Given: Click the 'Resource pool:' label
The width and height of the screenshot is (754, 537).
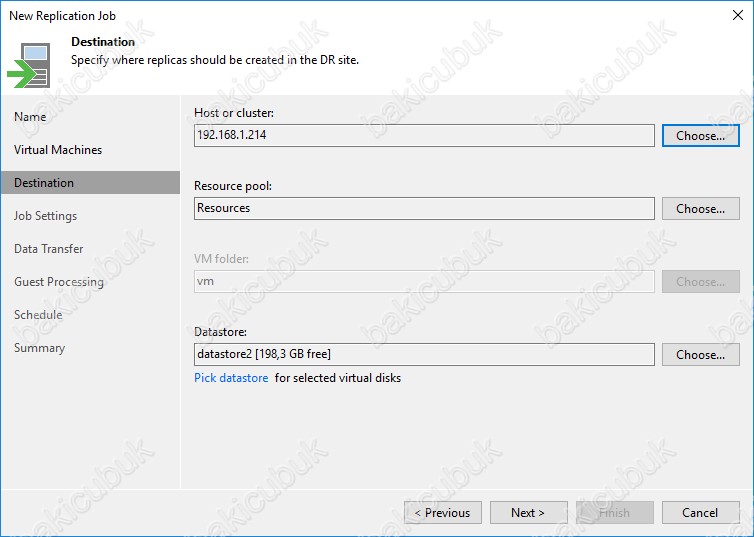Looking at the screenshot, I should [x=233, y=186].
